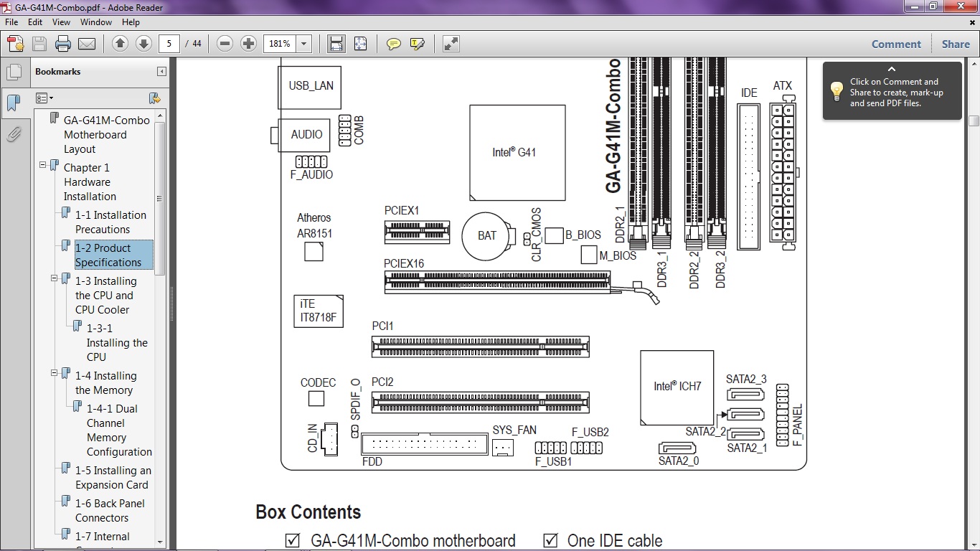Print the document using printer icon
980x551 pixels.
[x=63, y=44]
